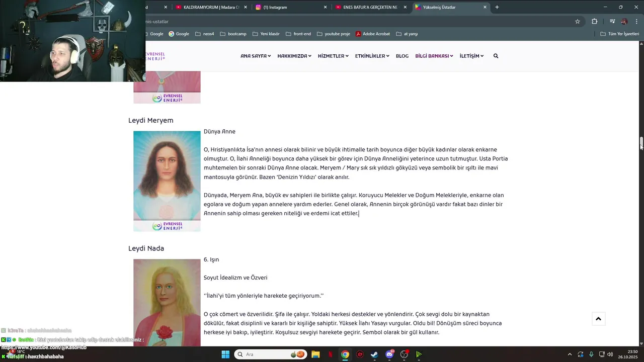Open Chrome's three-dot menu
This screenshot has height=362, width=644.
pos(637,22)
